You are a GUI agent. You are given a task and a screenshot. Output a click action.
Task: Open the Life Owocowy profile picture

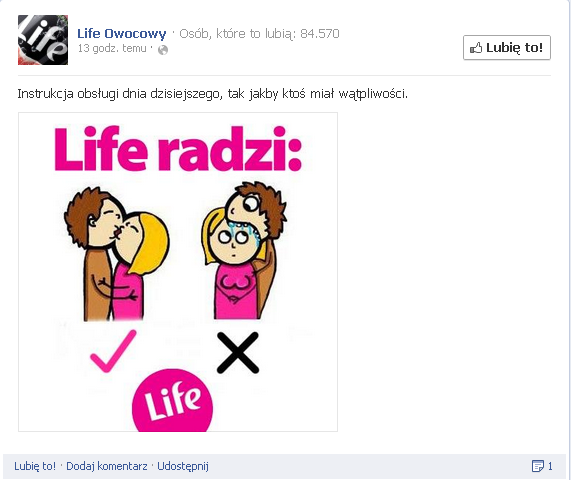pyautogui.click(x=43, y=40)
